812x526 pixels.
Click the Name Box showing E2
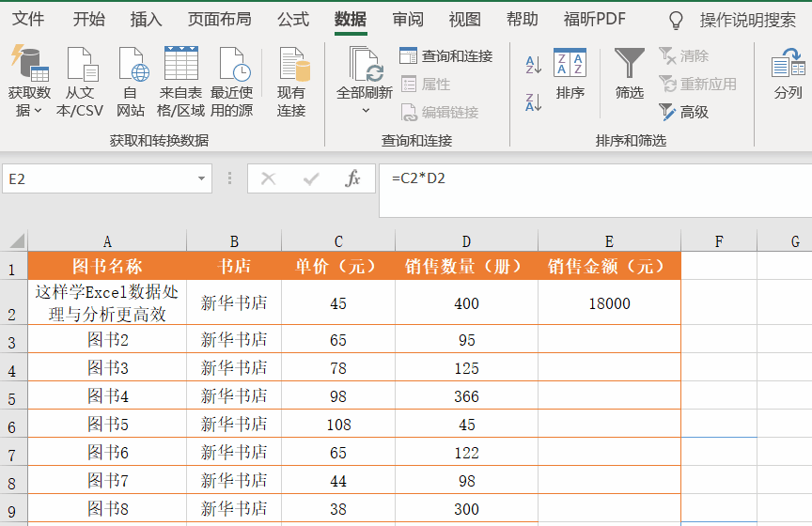click(x=107, y=178)
